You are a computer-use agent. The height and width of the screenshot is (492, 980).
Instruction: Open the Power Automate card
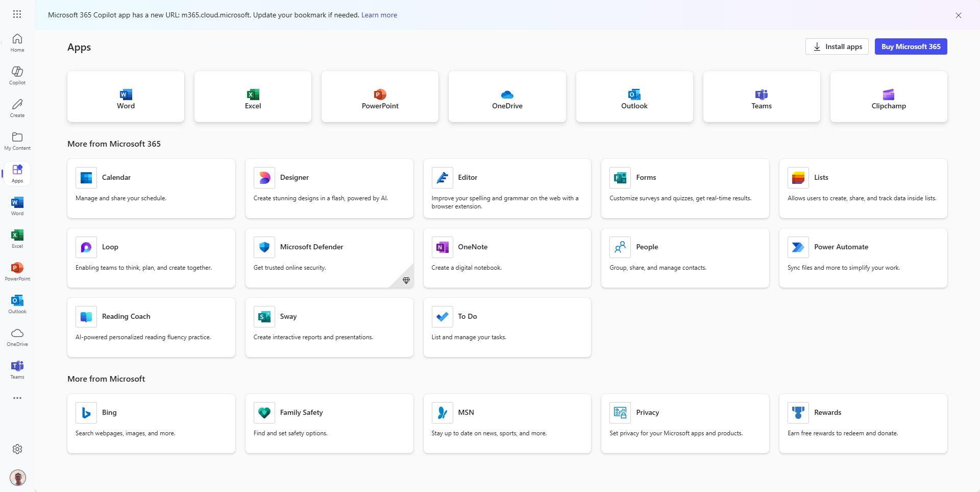tap(863, 257)
